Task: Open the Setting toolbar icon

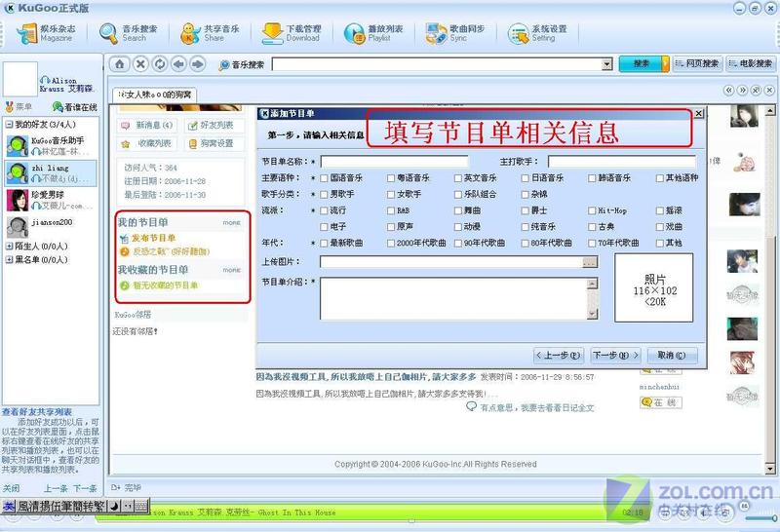Action: coord(519,33)
